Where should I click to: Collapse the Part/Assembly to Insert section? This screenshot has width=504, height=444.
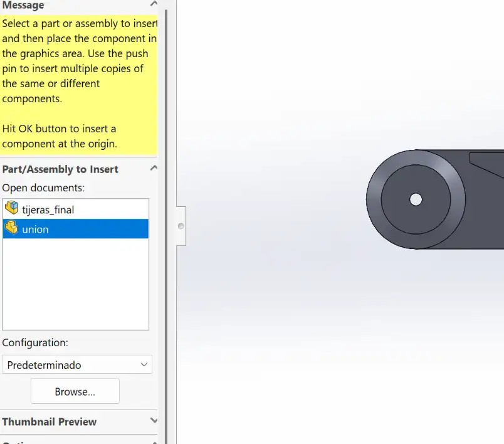point(154,168)
